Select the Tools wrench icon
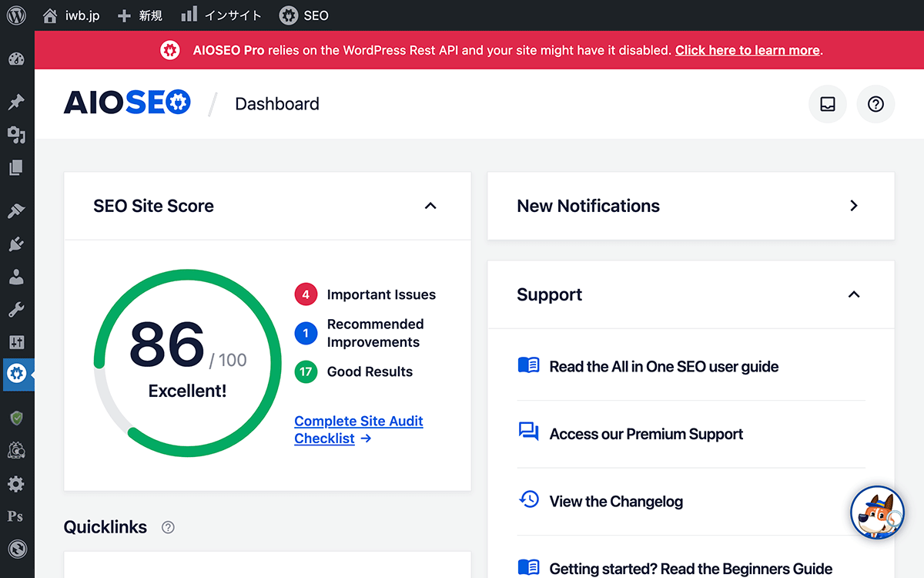 (x=16, y=310)
